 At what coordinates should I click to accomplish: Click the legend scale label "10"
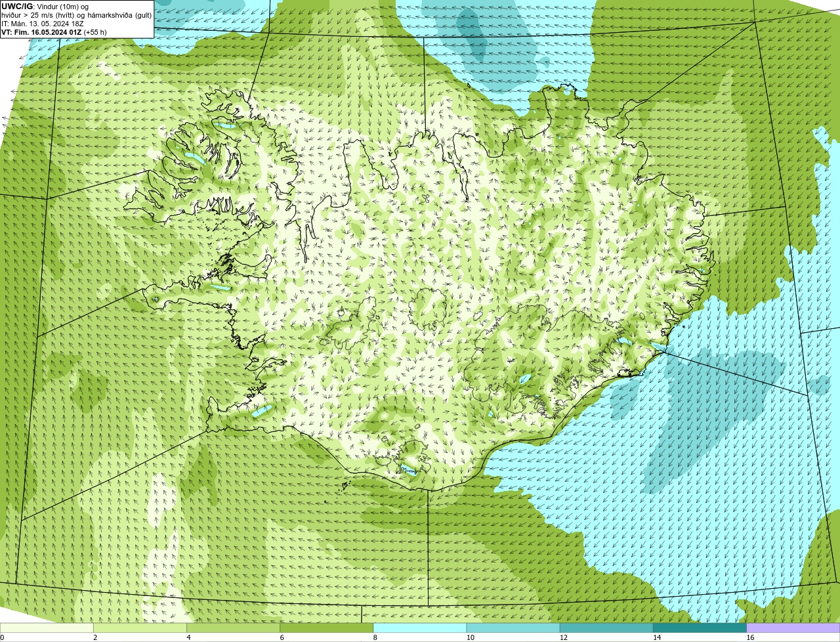[x=471, y=637]
